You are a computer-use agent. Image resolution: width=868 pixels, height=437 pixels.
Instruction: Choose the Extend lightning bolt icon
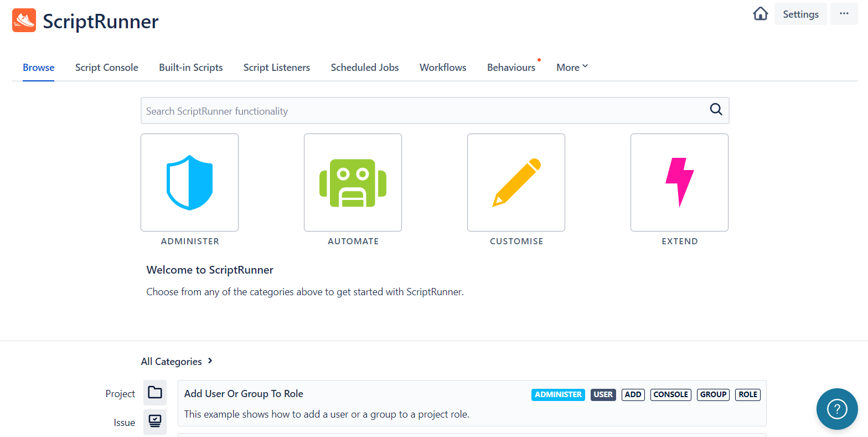[x=679, y=182]
